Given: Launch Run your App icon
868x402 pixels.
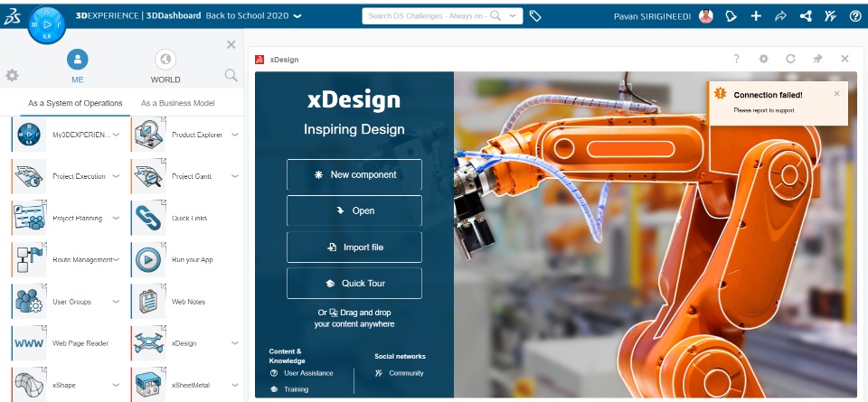Looking at the screenshot, I should point(148,259).
